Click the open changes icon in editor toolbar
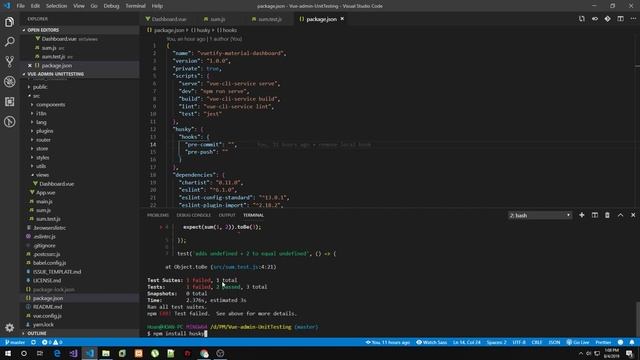Viewport: 640px width, 360px height. (x=582, y=19)
